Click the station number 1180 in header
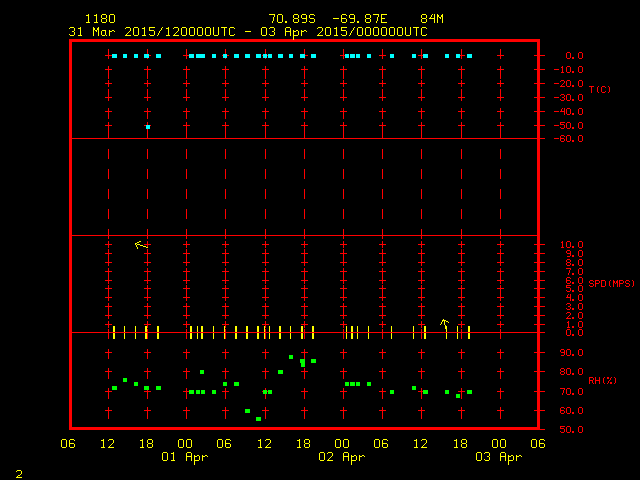The image size is (640, 480). (100, 19)
